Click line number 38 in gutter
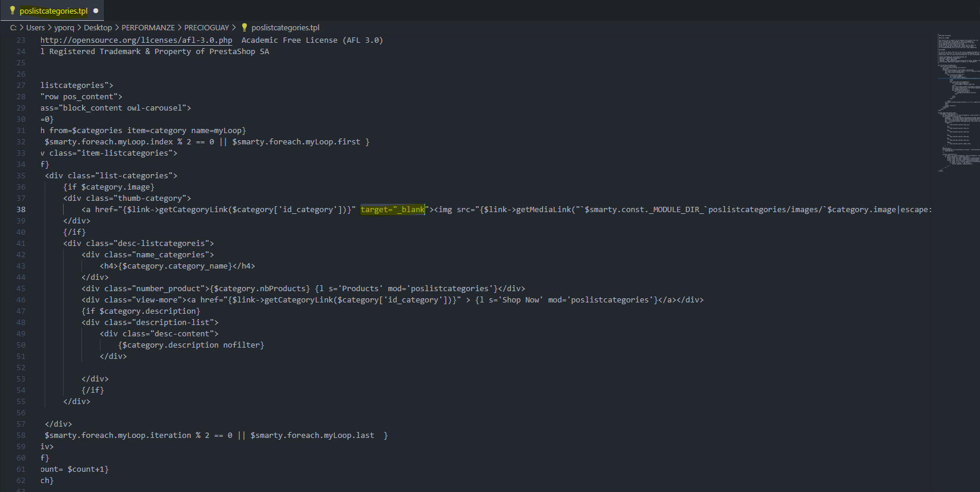The height and width of the screenshot is (492, 980). click(21, 210)
